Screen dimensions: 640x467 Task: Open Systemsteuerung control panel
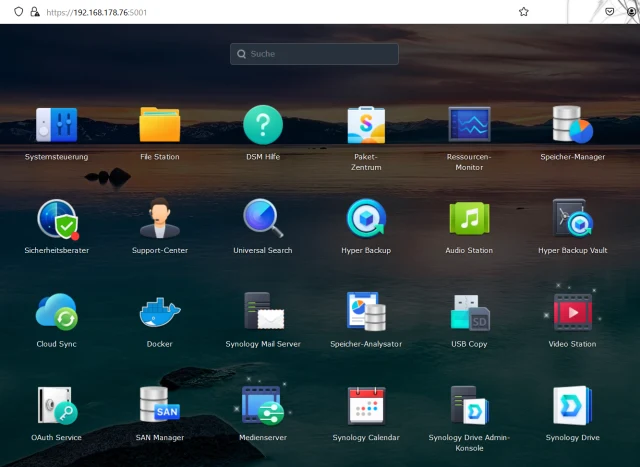tap(56, 126)
